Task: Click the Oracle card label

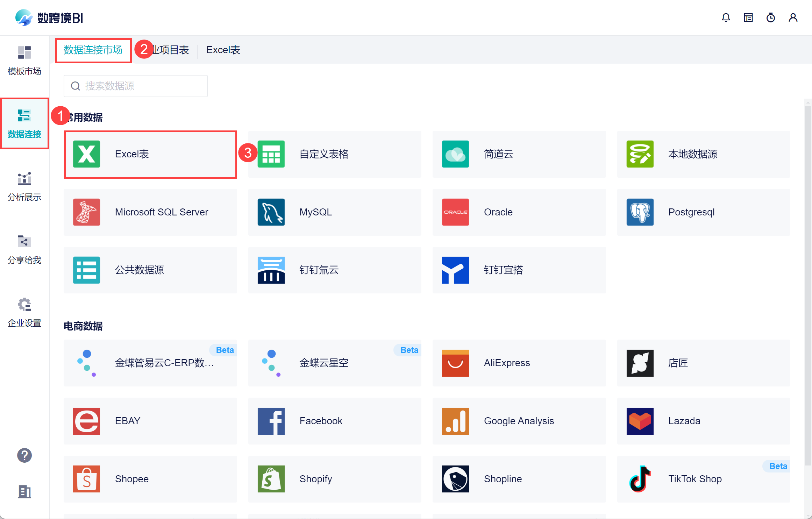Action: pos(498,212)
